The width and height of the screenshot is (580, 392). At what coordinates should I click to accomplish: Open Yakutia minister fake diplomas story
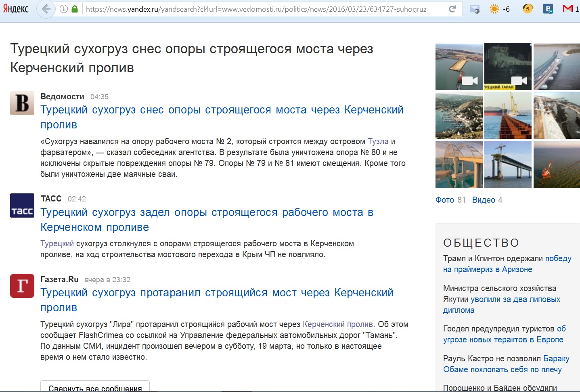click(502, 299)
